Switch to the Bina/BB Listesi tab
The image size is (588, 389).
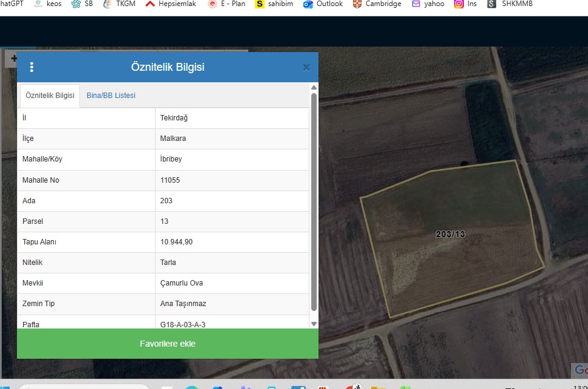(x=111, y=96)
